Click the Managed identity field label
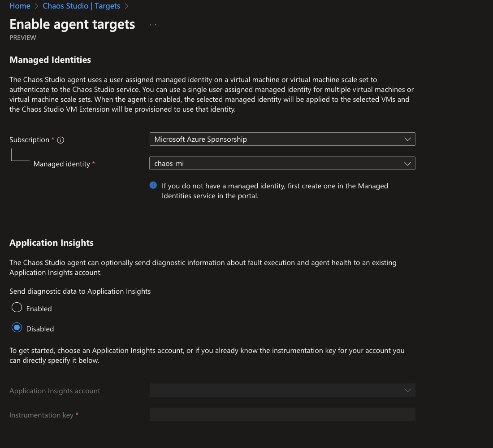Image resolution: width=493 pixels, height=448 pixels. (x=62, y=164)
